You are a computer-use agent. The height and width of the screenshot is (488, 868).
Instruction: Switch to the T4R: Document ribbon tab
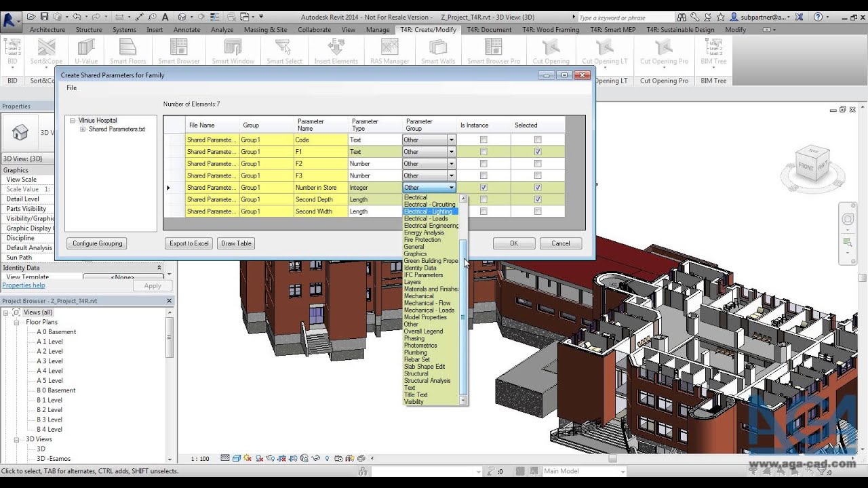point(489,30)
